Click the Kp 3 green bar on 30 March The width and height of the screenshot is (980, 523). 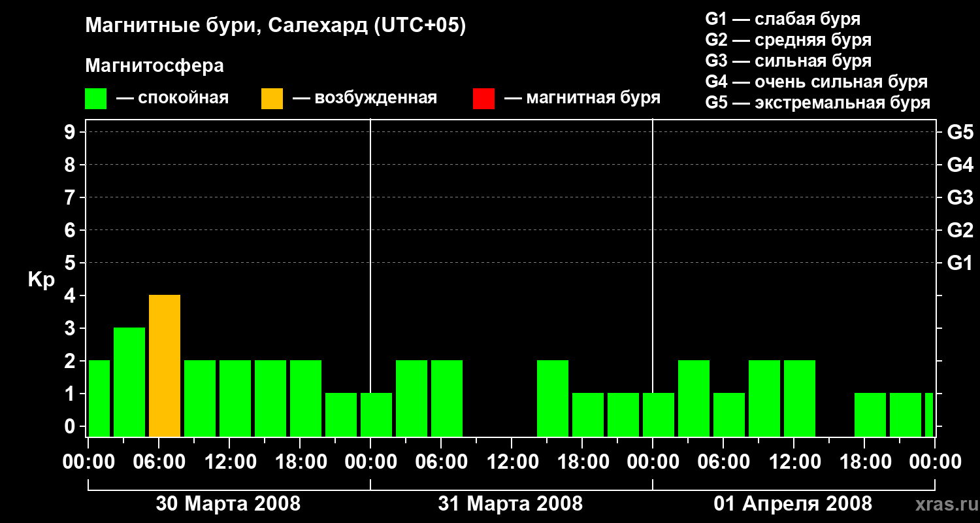[129, 382]
